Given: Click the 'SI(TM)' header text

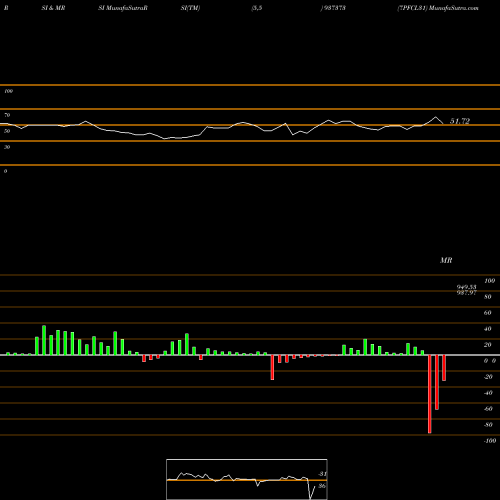Looking at the screenshot, I should pyautogui.click(x=190, y=8).
